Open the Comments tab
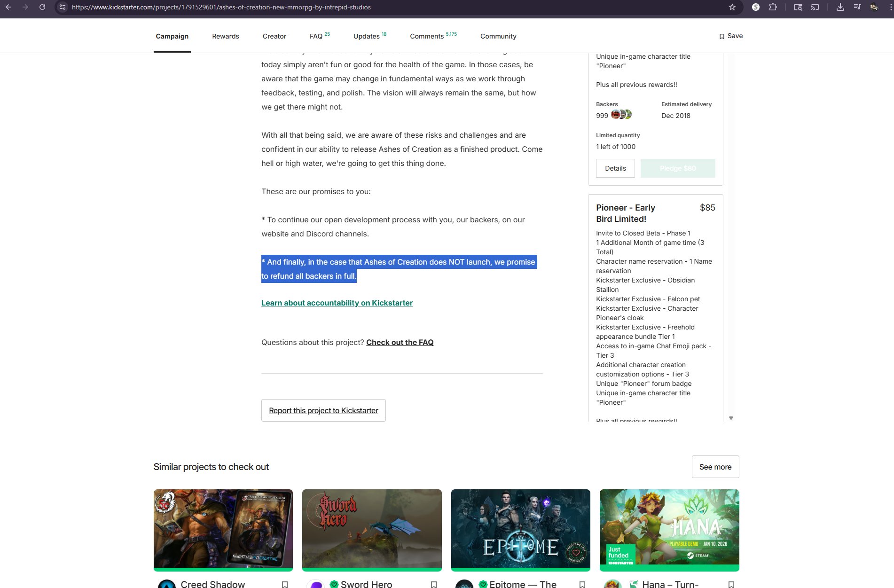Viewport: 894px width, 588px height. (x=433, y=36)
